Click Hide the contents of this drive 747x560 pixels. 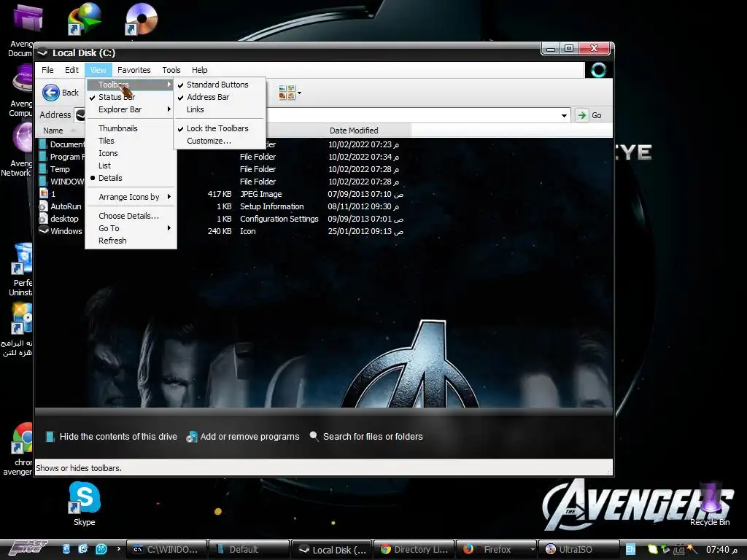118,437
